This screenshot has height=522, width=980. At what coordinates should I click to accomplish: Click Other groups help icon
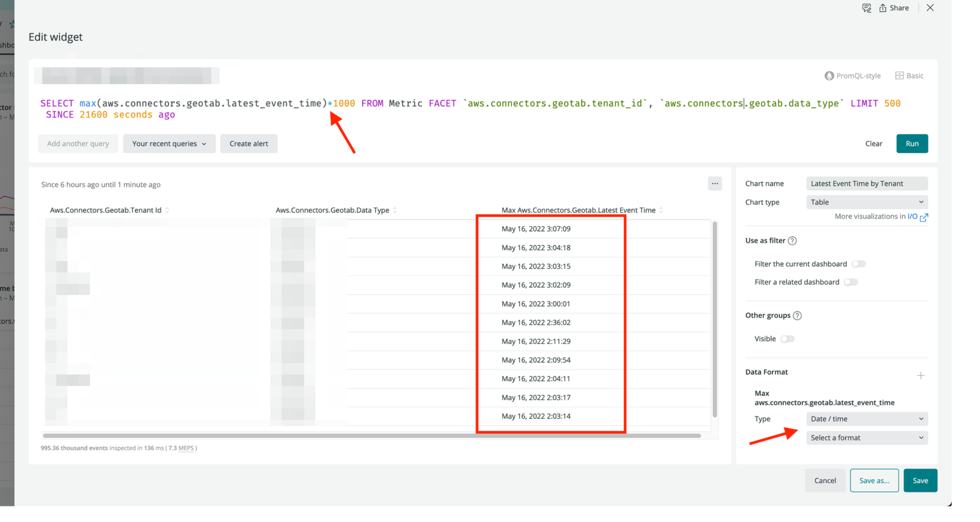797,315
